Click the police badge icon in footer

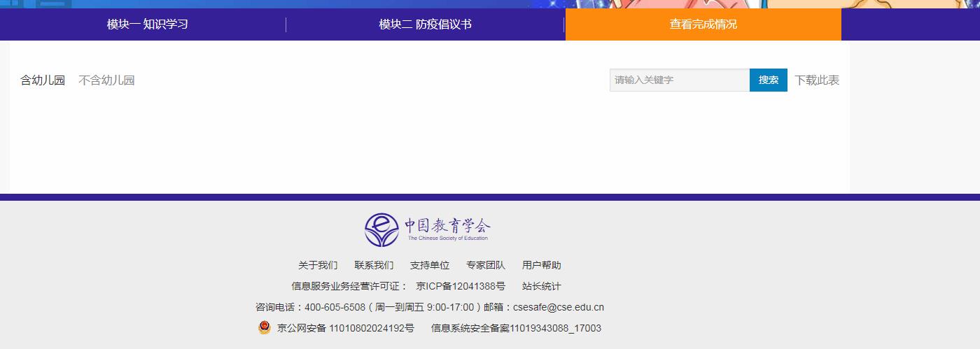point(264,327)
